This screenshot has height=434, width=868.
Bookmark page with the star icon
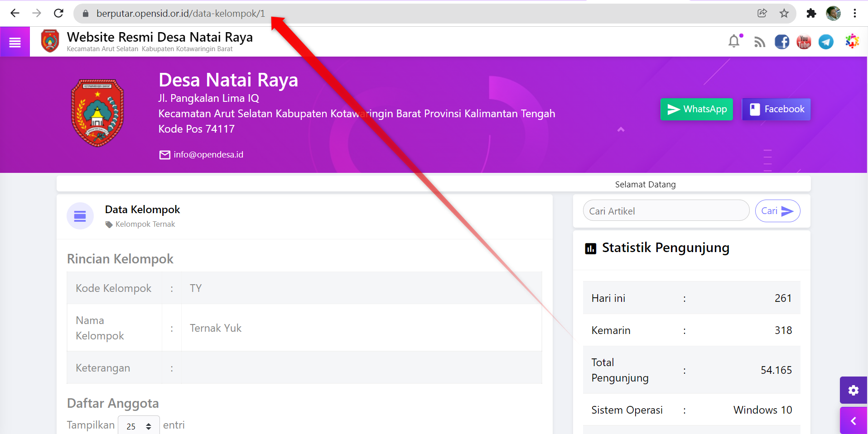point(784,13)
